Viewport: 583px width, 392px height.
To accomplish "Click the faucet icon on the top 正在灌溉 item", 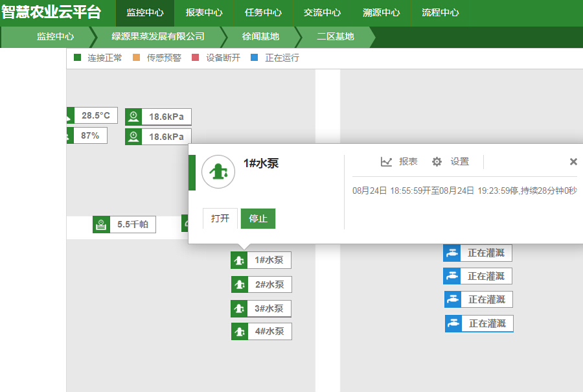I will 453,253.
